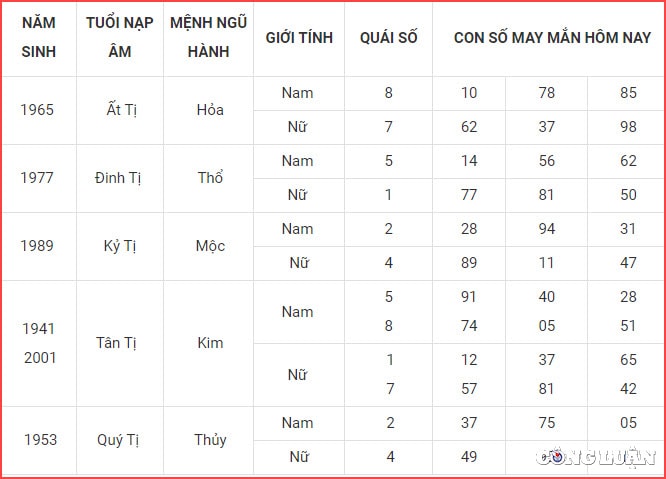This screenshot has height=479, width=666.
Task: Click the Ất Tị cell
Action: [x=121, y=110]
